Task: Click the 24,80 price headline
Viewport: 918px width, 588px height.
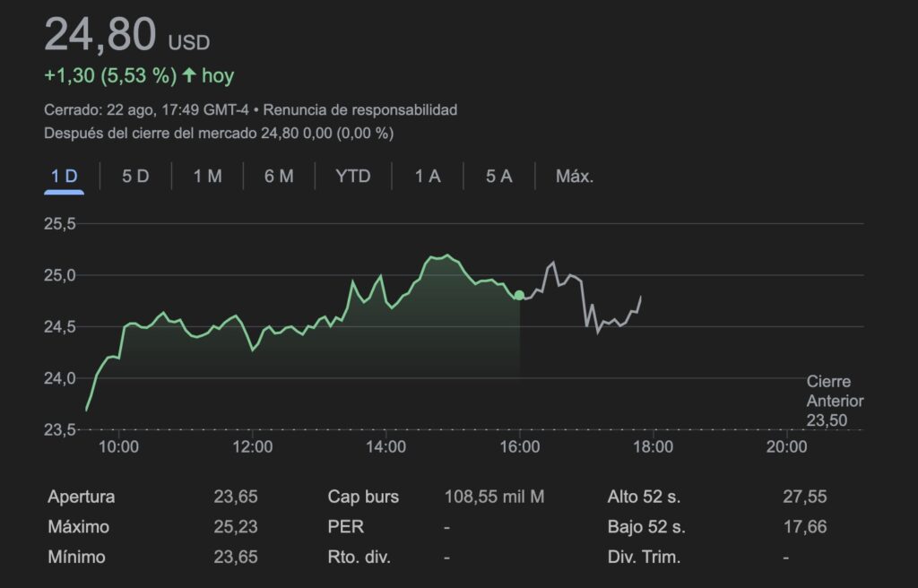Action: 100,35
